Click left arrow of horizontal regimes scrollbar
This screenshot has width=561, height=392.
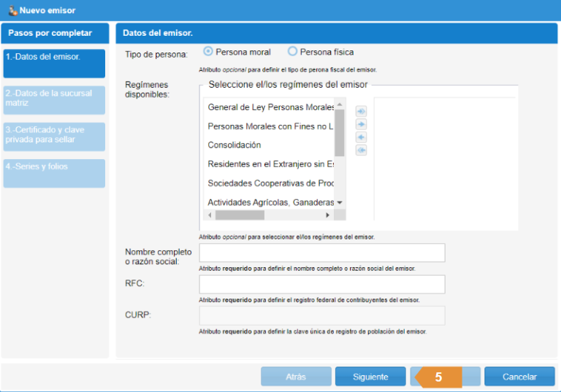click(x=209, y=215)
